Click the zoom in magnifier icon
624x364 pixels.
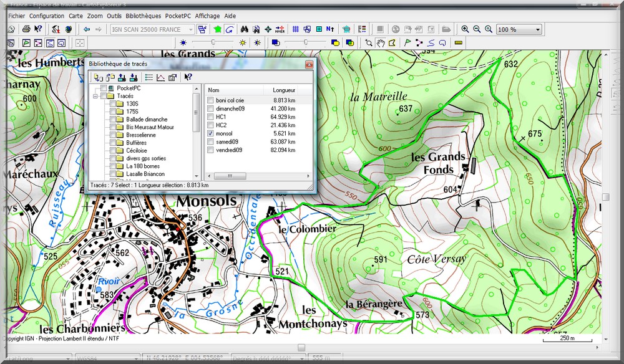coord(465,29)
